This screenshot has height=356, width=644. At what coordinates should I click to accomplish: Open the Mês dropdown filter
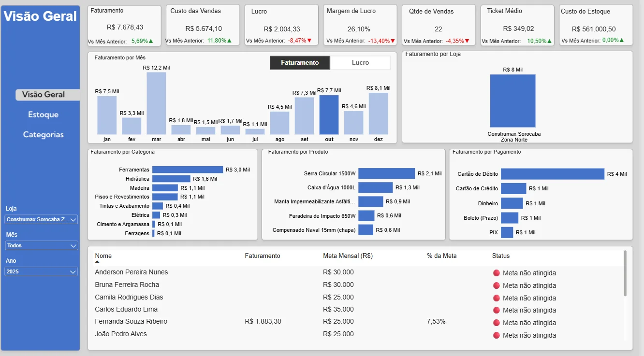41,246
